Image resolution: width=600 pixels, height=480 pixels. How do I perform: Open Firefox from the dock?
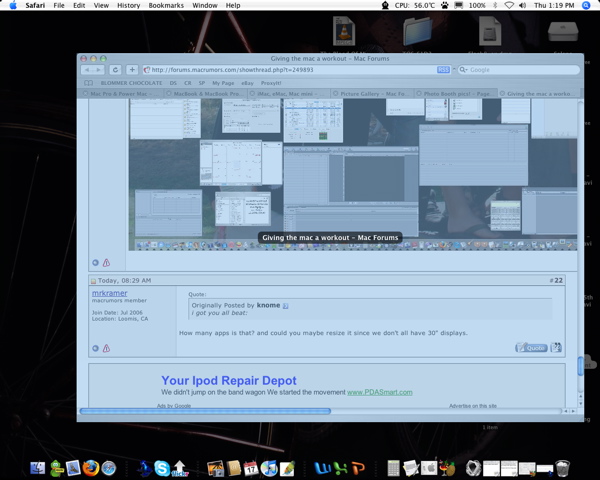click(x=91, y=468)
